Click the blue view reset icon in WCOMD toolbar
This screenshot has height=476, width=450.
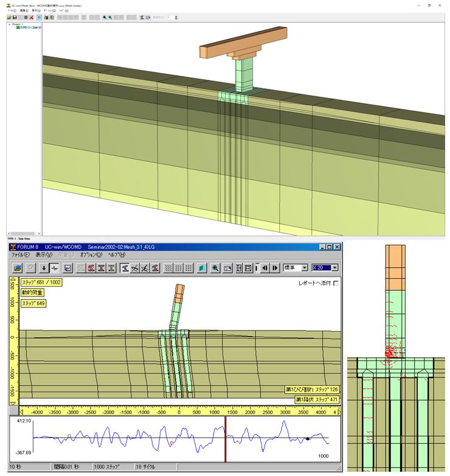pos(227,268)
